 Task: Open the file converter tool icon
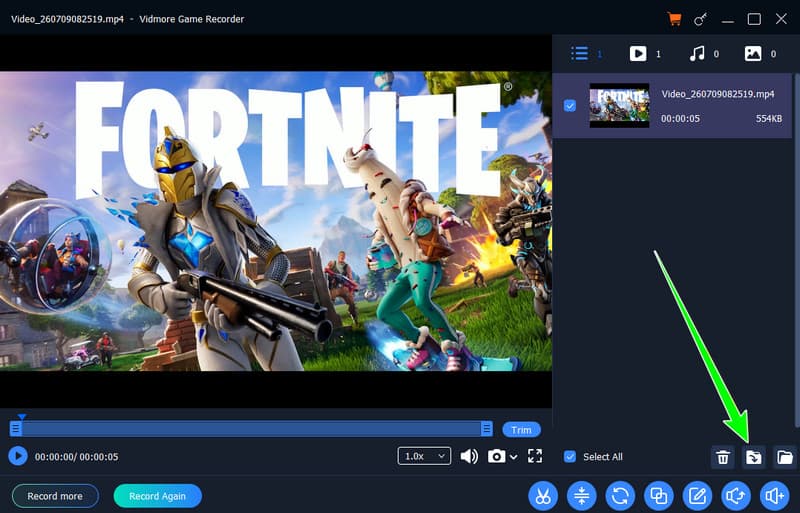[620, 496]
